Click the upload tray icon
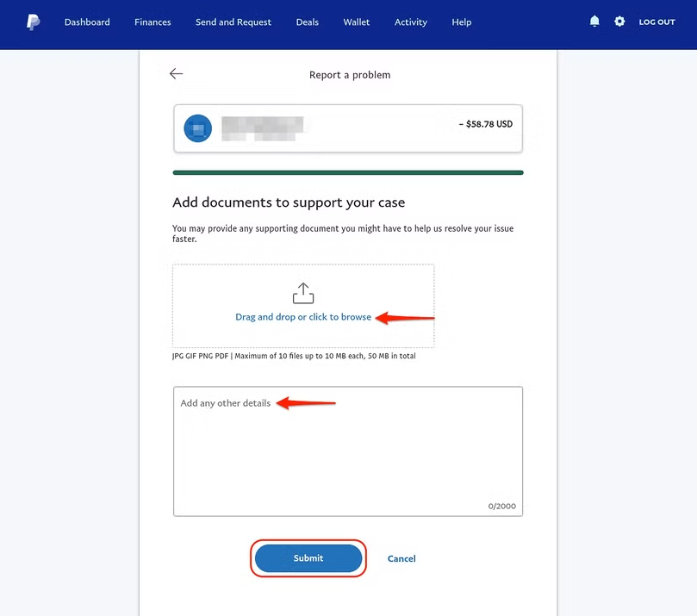 click(x=303, y=293)
